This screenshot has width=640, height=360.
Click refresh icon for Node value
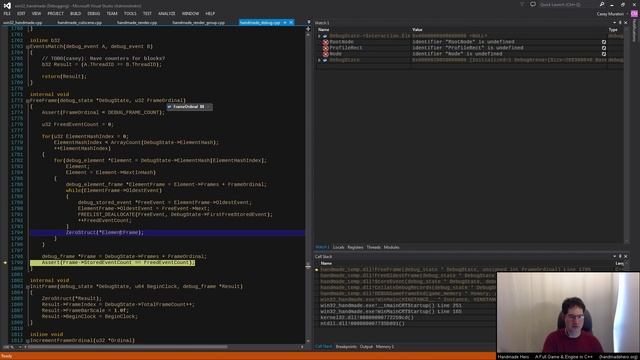[x=604, y=54]
